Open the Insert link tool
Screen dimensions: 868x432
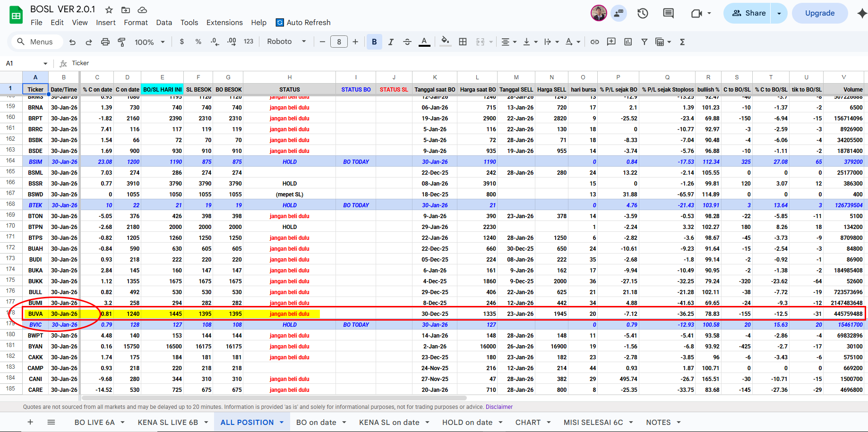(x=594, y=42)
